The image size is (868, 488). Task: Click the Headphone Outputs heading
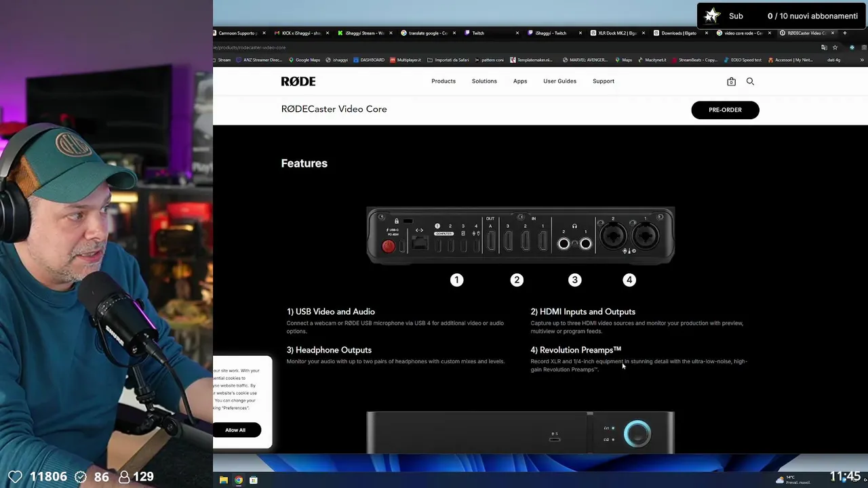pos(329,350)
